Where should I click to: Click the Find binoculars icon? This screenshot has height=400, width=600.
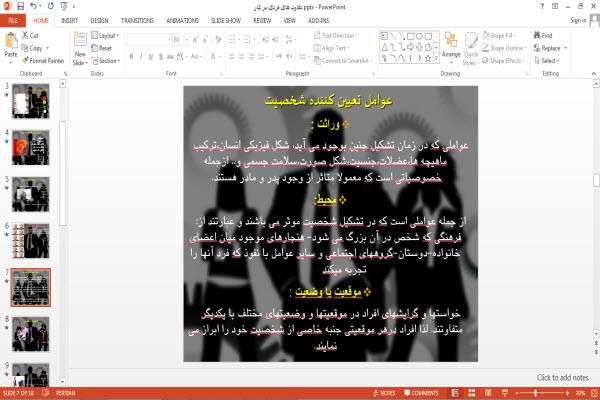pos(537,35)
